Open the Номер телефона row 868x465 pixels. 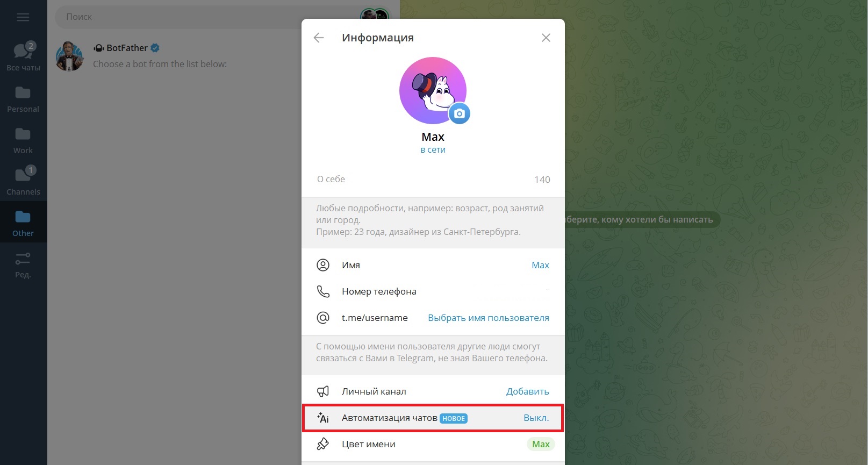point(433,291)
